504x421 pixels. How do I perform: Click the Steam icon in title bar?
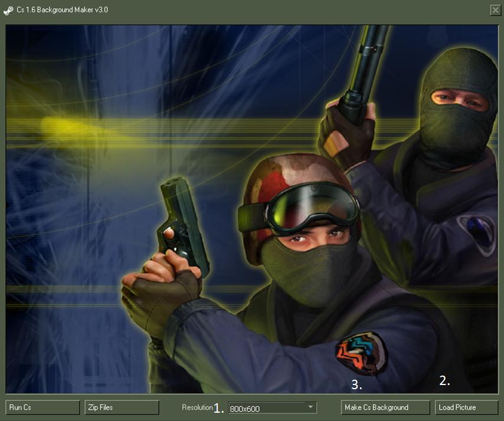[8, 10]
